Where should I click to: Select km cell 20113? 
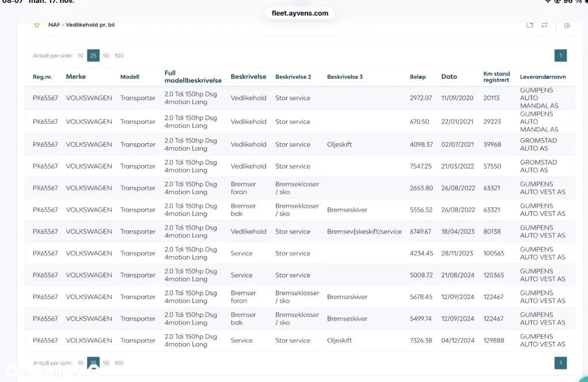coord(491,98)
